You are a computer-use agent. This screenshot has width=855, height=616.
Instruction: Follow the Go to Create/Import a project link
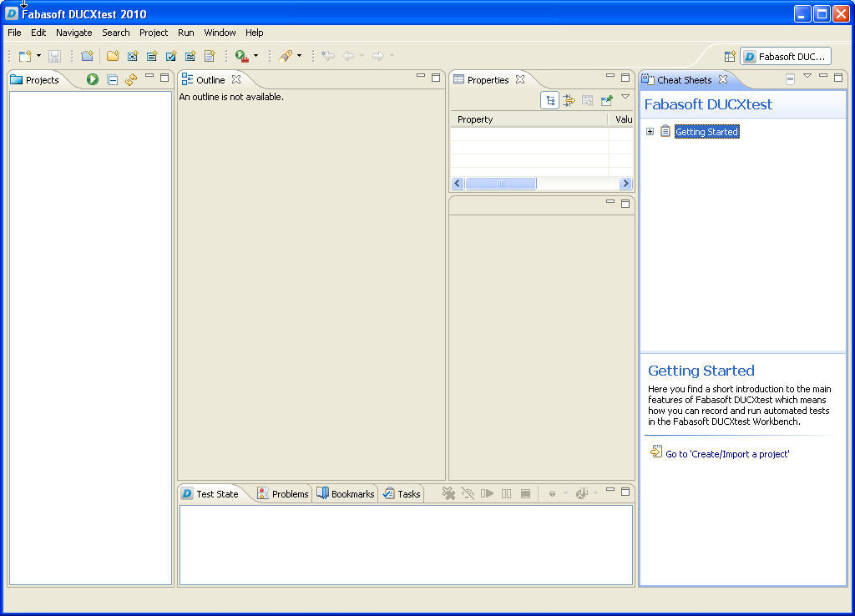pos(726,452)
